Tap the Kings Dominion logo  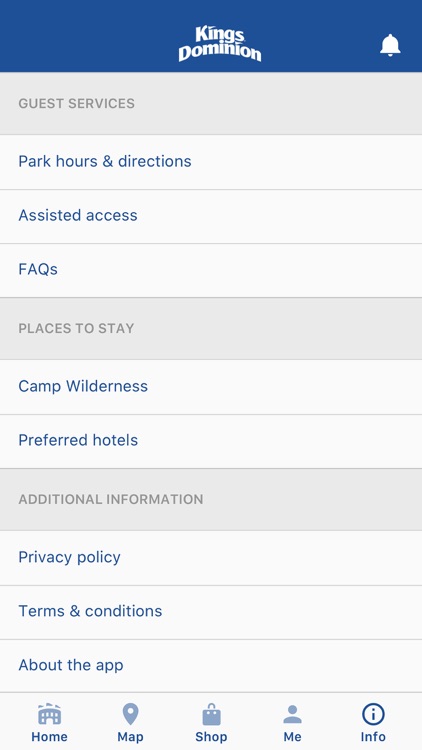220,44
